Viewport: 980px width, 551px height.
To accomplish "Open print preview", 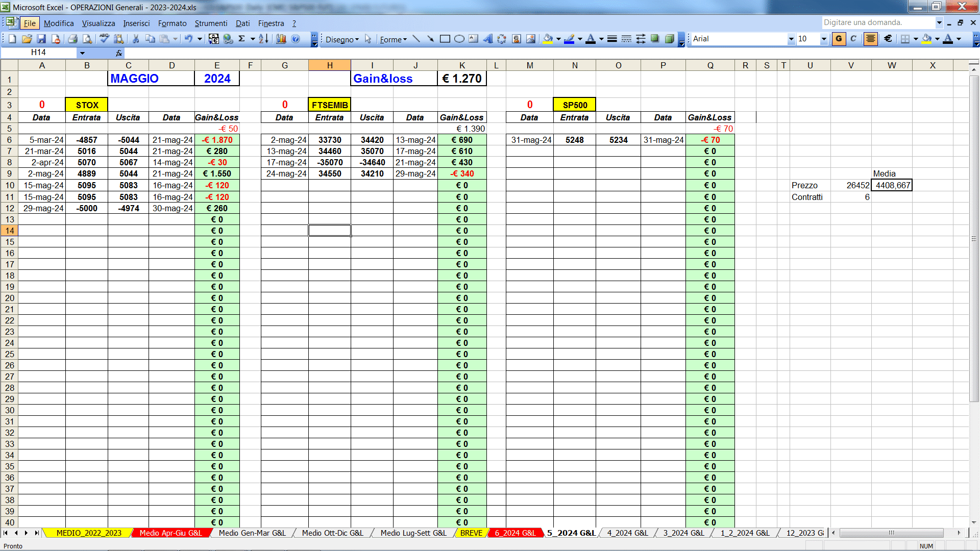I will [x=87, y=39].
